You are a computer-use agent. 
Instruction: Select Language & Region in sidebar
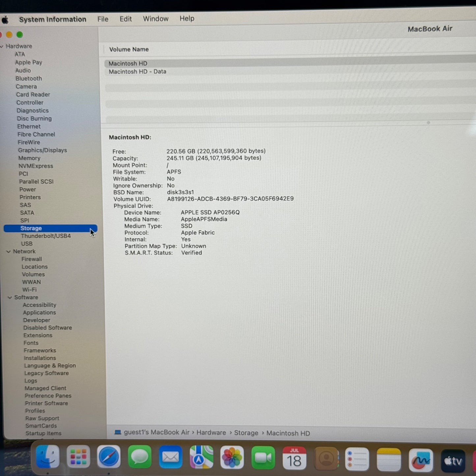click(50, 366)
